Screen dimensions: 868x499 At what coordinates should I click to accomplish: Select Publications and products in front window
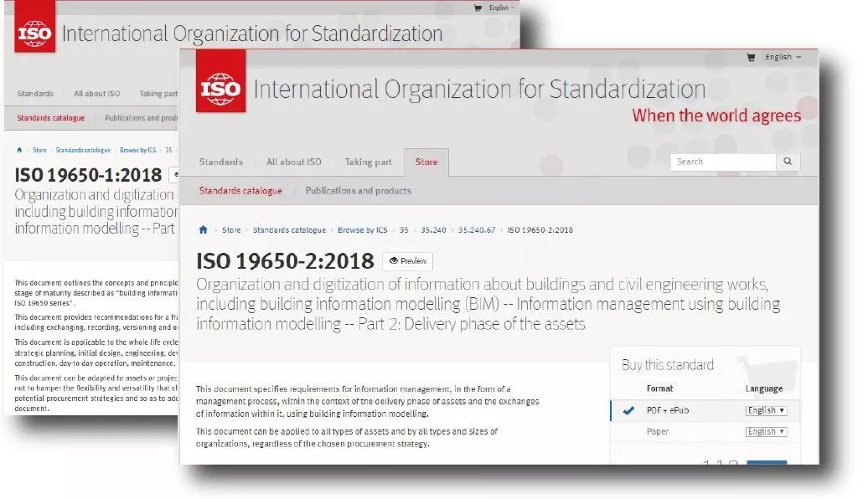(x=358, y=190)
